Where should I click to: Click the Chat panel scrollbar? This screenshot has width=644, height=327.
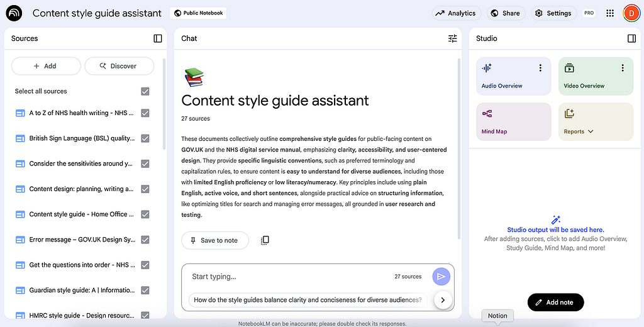(x=458, y=148)
